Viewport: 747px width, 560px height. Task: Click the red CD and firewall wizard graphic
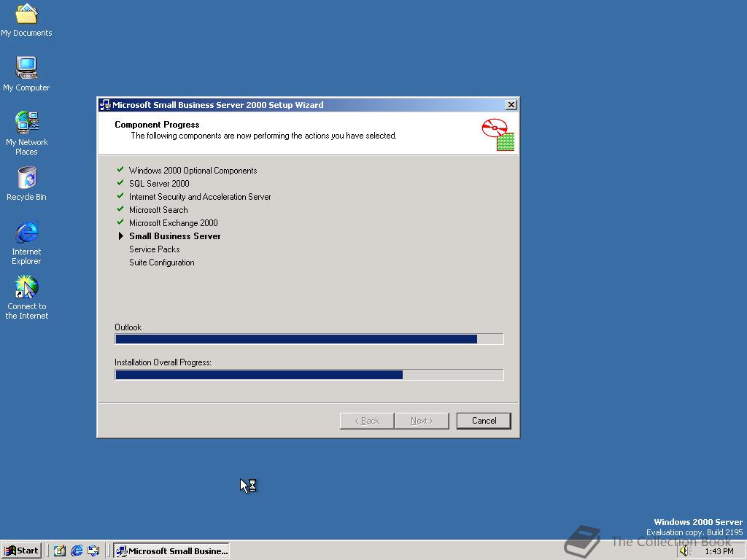coord(498,135)
